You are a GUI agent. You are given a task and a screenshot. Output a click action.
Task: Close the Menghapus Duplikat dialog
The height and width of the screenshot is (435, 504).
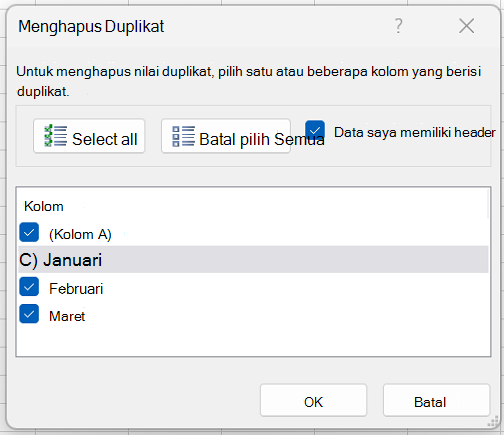(466, 26)
